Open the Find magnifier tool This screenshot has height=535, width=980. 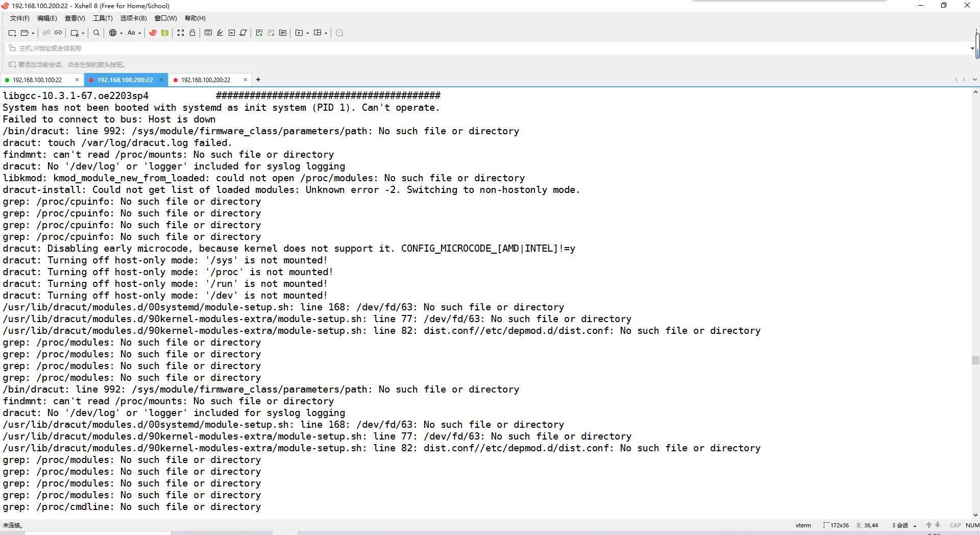tap(96, 33)
